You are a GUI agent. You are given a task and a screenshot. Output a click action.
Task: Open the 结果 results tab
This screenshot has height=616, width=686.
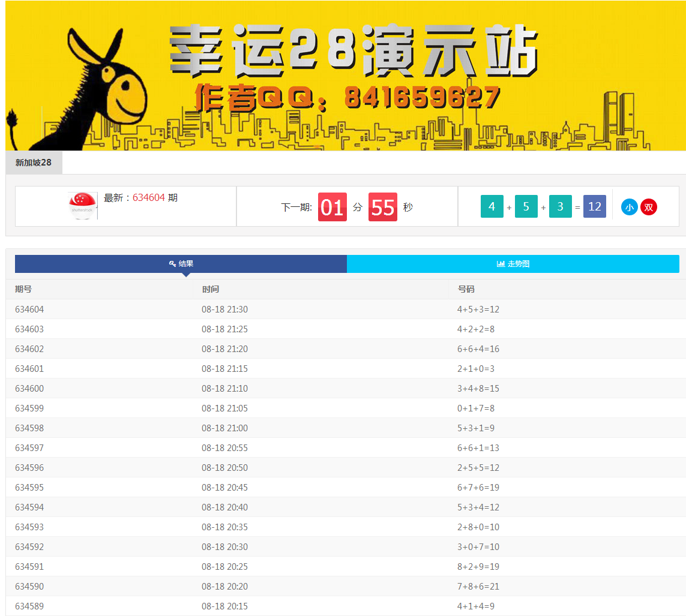(x=181, y=264)
